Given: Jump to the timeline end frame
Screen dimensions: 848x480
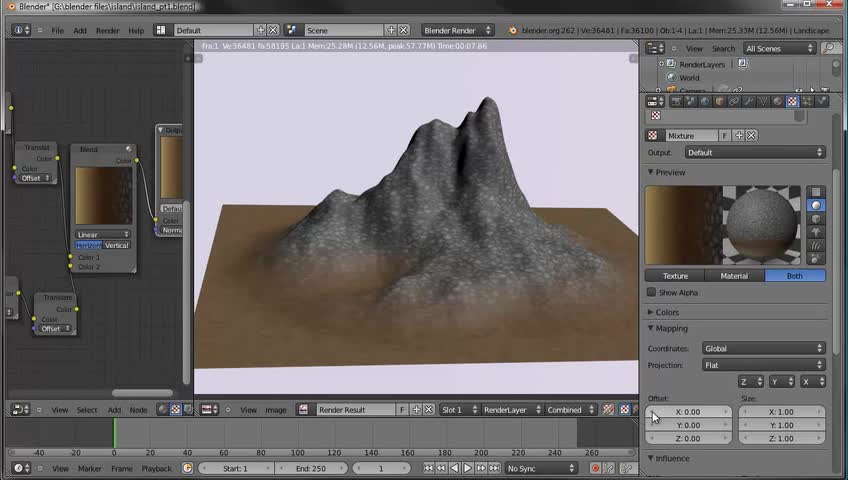Looking at the screenshot, I should coord(494,468).
